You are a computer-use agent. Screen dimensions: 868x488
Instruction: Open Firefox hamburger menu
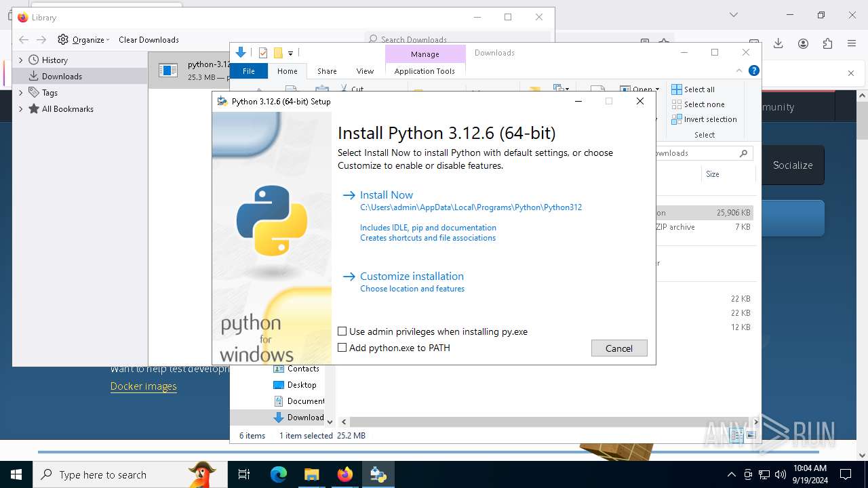pyautogui.click(x=852, y=43)
